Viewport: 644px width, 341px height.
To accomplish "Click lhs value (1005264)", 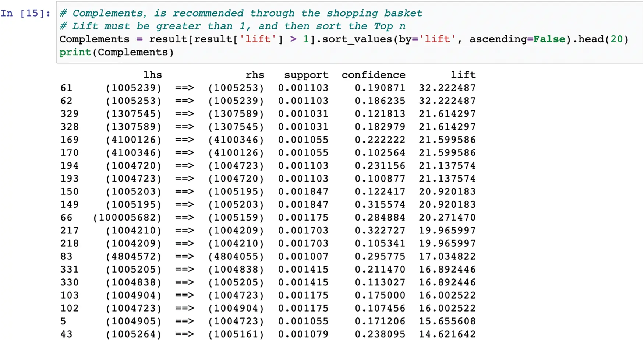I will tap(134, 334).
